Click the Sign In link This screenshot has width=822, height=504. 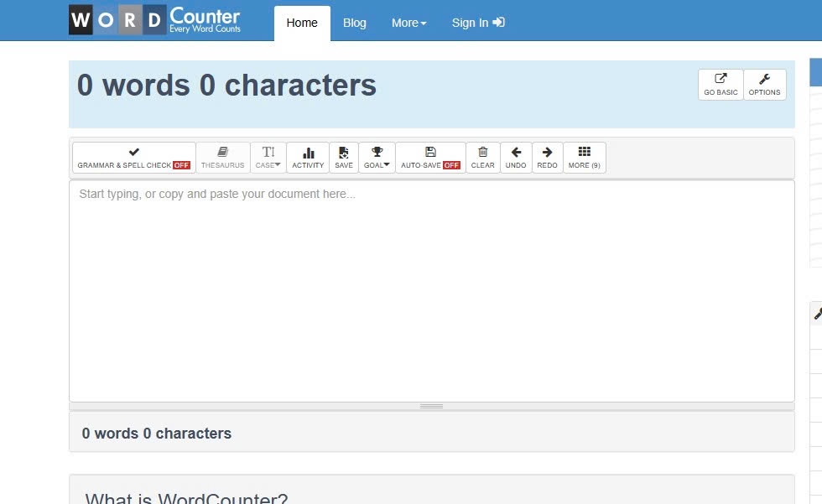point(477,23)
